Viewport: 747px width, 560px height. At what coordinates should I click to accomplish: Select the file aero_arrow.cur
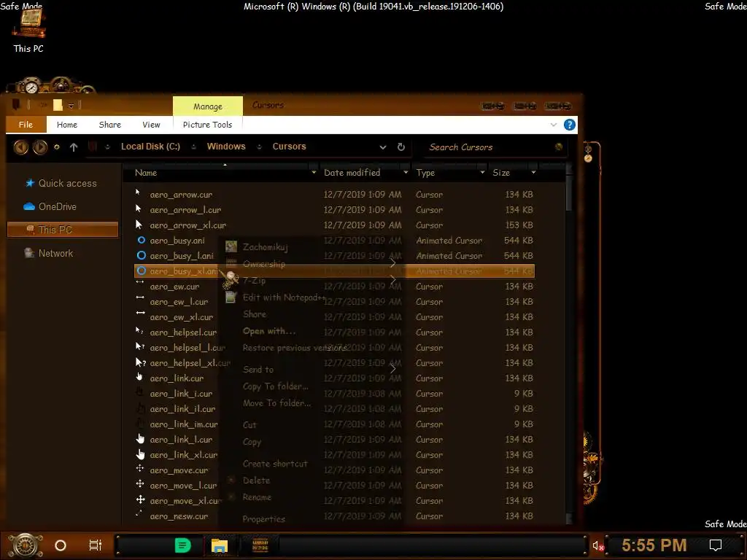pyautogui.click(x=181, y=195)
